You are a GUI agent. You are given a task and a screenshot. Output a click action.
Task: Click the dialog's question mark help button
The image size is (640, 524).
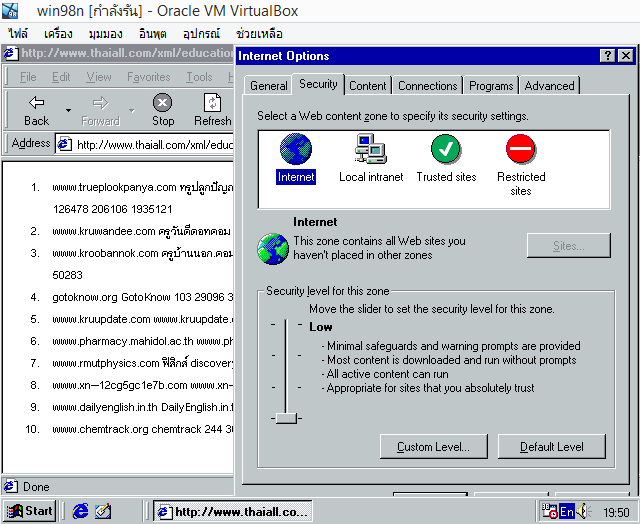[608, 56]
